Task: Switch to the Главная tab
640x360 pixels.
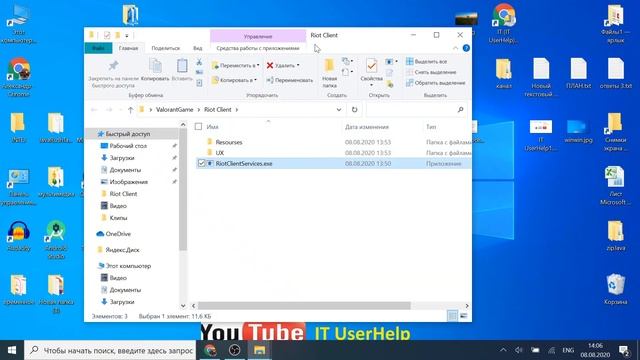Action: (x=128, y=48)
